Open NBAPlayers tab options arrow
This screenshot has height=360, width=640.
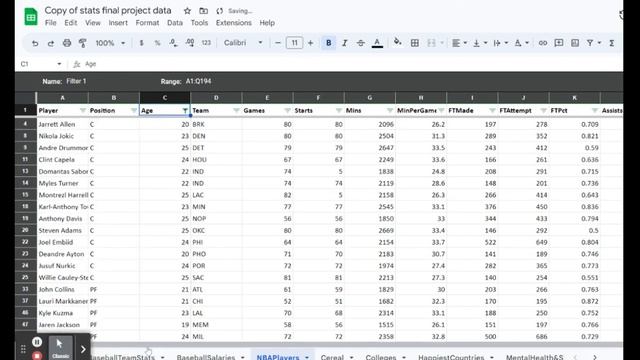point(307,357)
